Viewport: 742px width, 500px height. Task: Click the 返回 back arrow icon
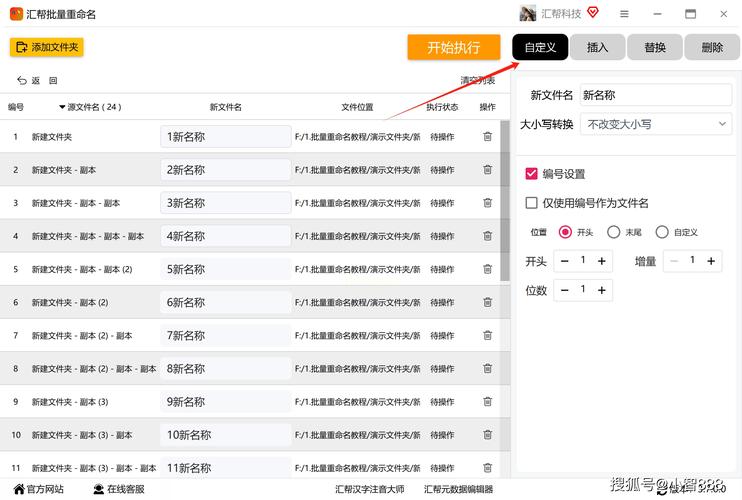pos(22,81)
